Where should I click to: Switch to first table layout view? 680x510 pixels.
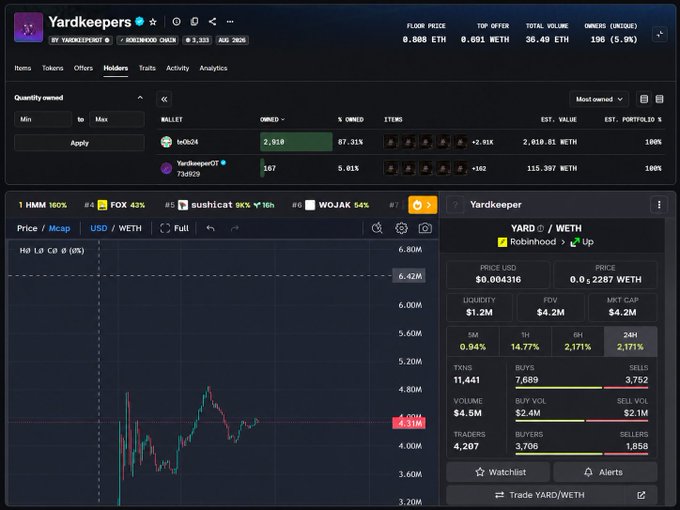(644, 99)
